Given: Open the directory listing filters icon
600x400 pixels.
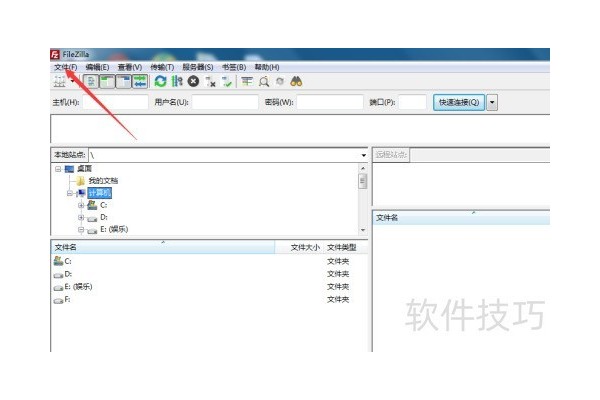Looking at the screenshot, I should 247,81.
